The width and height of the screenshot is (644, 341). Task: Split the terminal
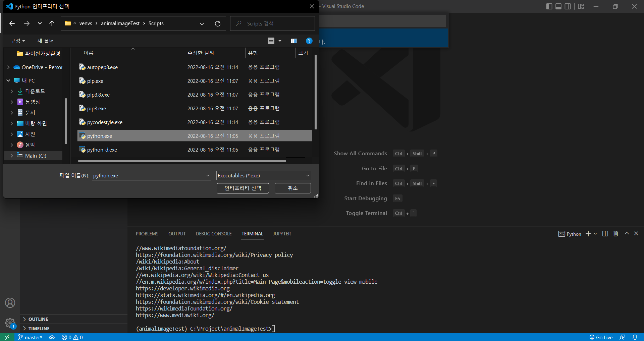605,234
